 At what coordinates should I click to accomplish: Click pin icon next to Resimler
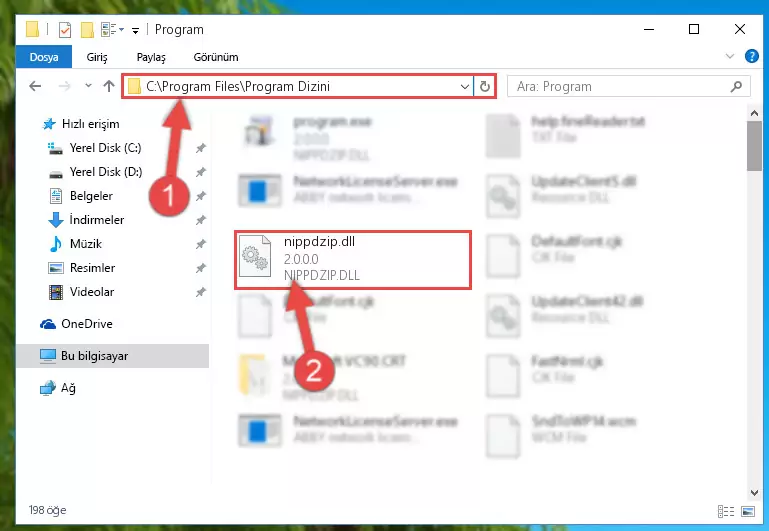[x=200, y=268]
